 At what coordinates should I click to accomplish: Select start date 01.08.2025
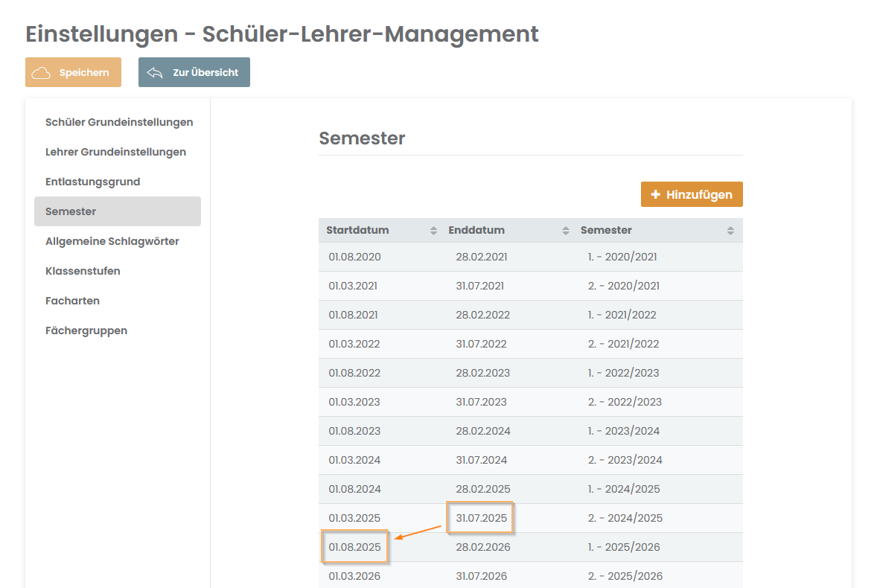pyautogui.click(x=354, y=548)
